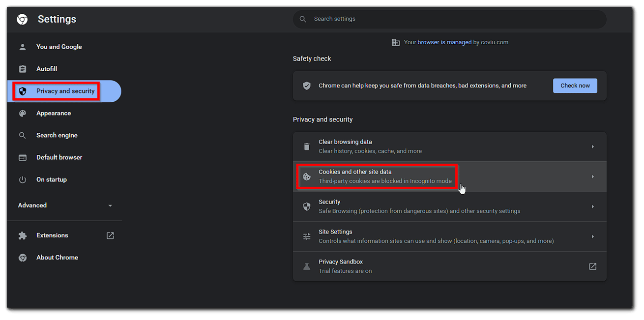Open the 'browser is managed' link
This screenshot has width=644, height=320.
pyautogui.click(x=444, y=42)
